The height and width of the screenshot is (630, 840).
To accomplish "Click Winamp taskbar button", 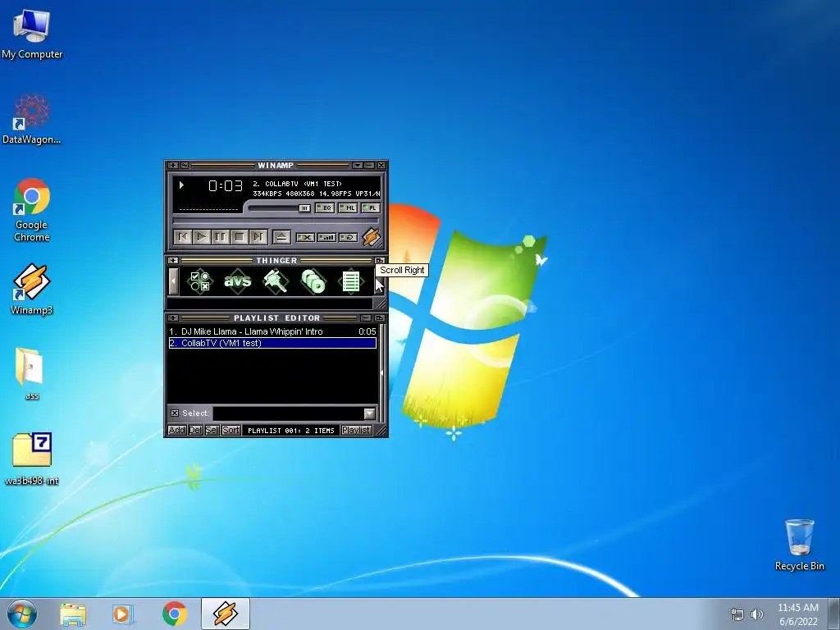I will coord(226,614).
